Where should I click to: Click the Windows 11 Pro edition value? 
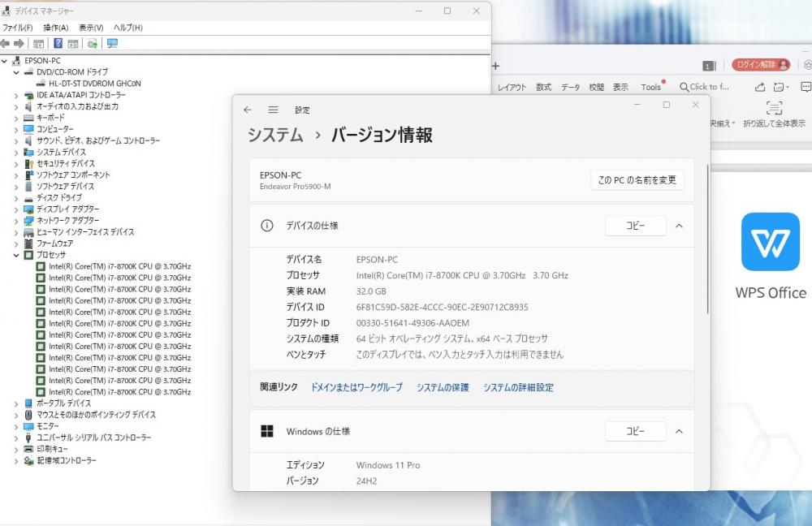pos(388,465)
